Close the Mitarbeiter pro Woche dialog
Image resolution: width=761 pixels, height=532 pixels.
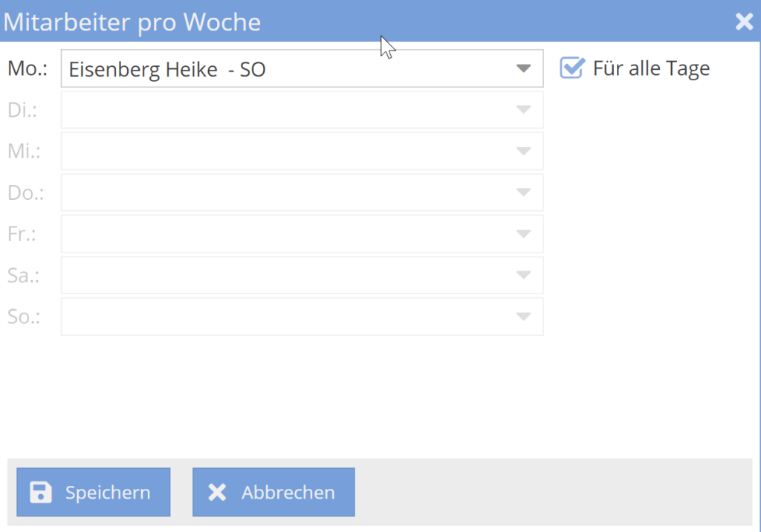744,22
